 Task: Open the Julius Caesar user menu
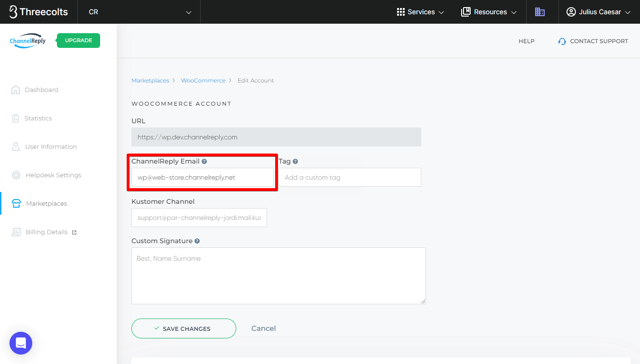point(599,12)
